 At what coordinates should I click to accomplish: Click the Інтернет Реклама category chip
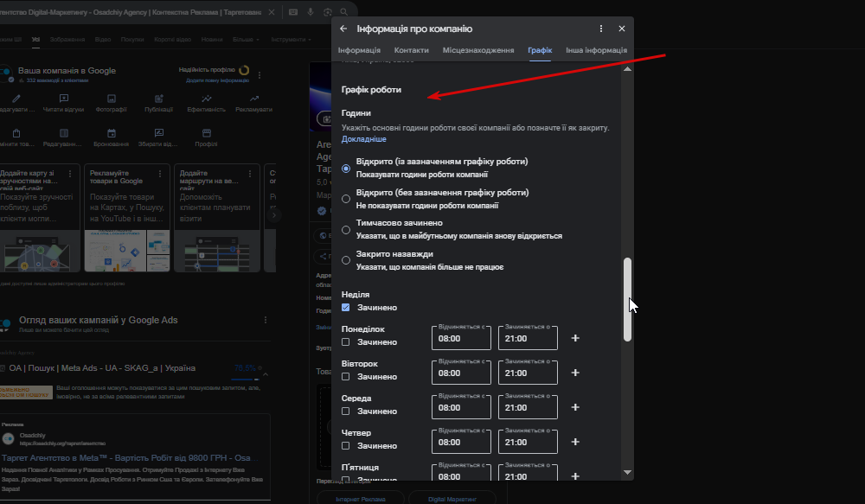(361, 499)
